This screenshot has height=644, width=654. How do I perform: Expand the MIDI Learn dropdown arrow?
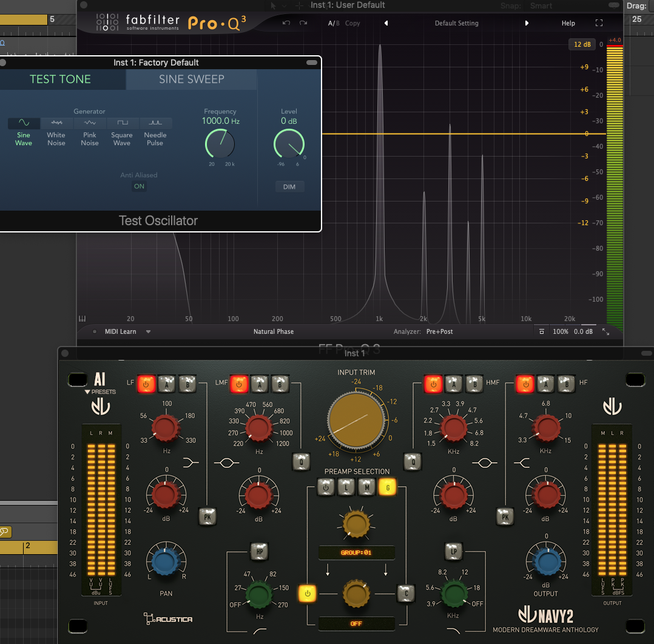148,331
